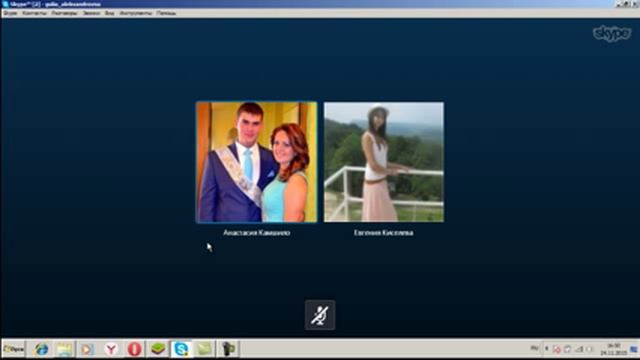Open the Помощь menu
This screenshot has height=360, width=640.
[166, 13]
